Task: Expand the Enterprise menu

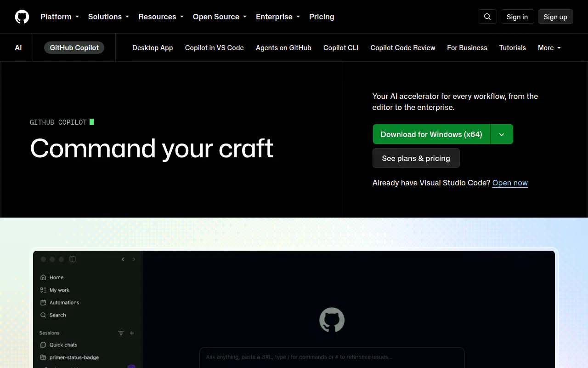Action: coord(278,17)
